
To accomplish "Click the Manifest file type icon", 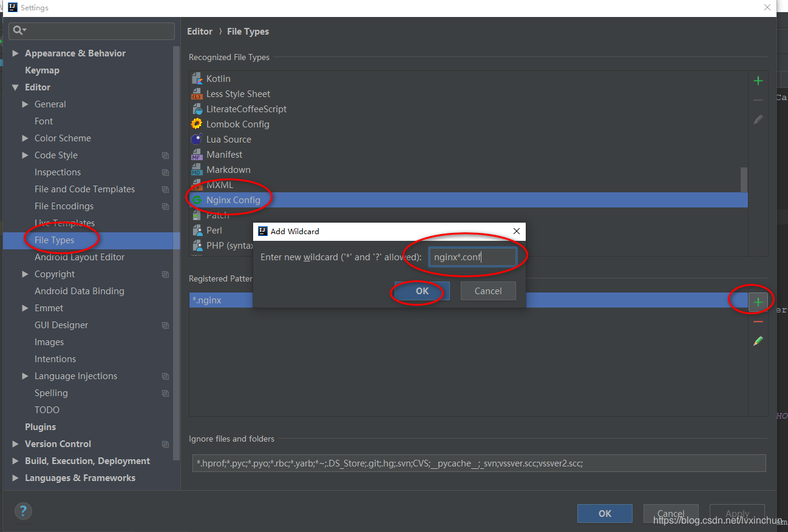I will pyautogui.click(x=197, y=155).
